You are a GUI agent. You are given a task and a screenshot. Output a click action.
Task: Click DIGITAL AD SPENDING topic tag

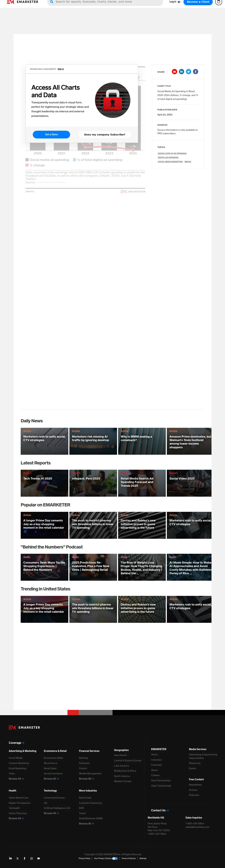168,158
